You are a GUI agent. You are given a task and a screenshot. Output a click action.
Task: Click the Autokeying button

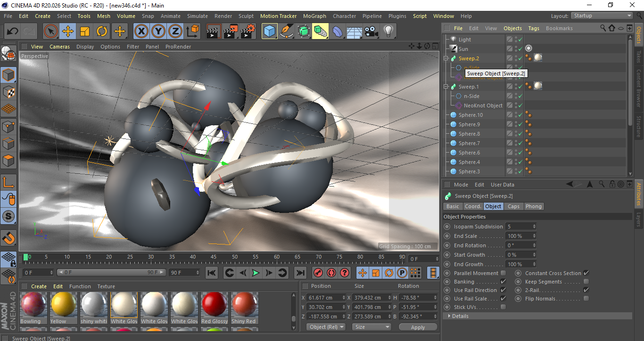click(x=331, y=273)
